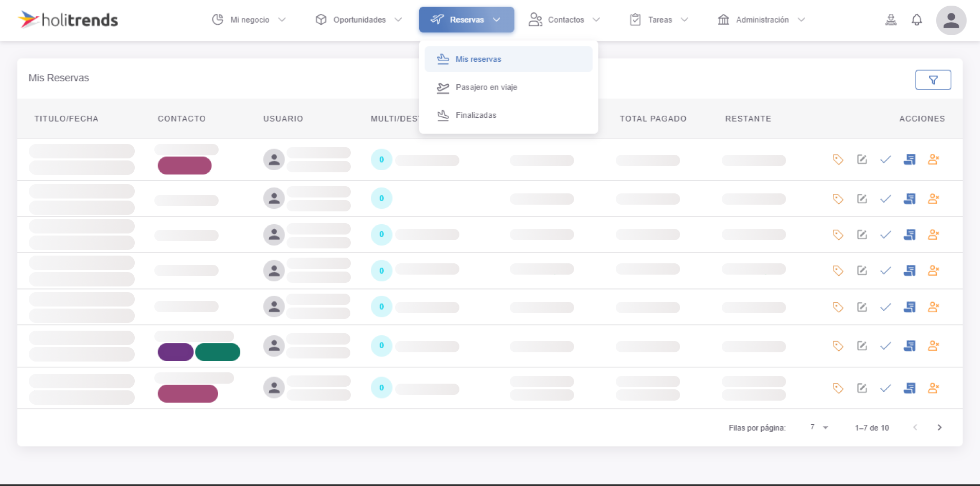
Task: Open the user profile avatar
Action: click(x=951, y=20)
